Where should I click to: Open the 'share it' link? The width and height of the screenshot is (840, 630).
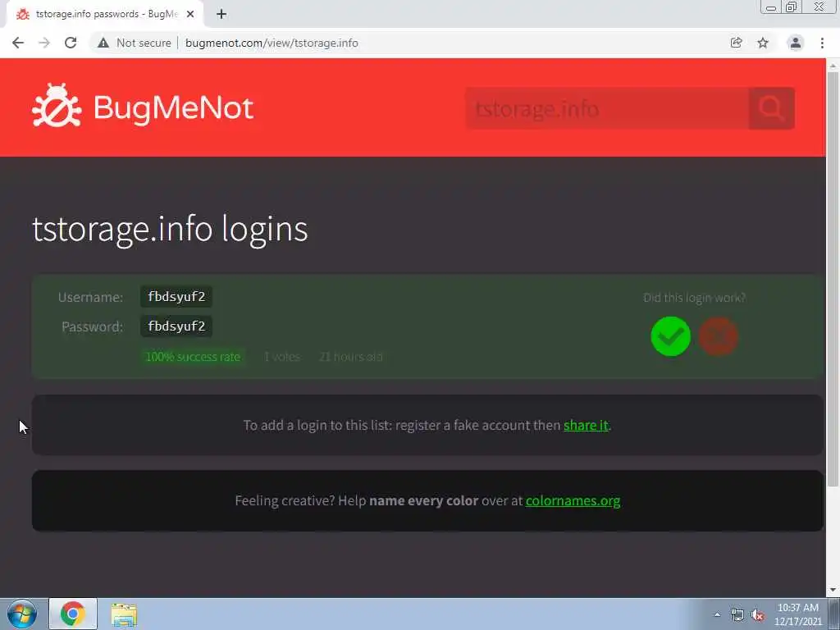[586, 425]
